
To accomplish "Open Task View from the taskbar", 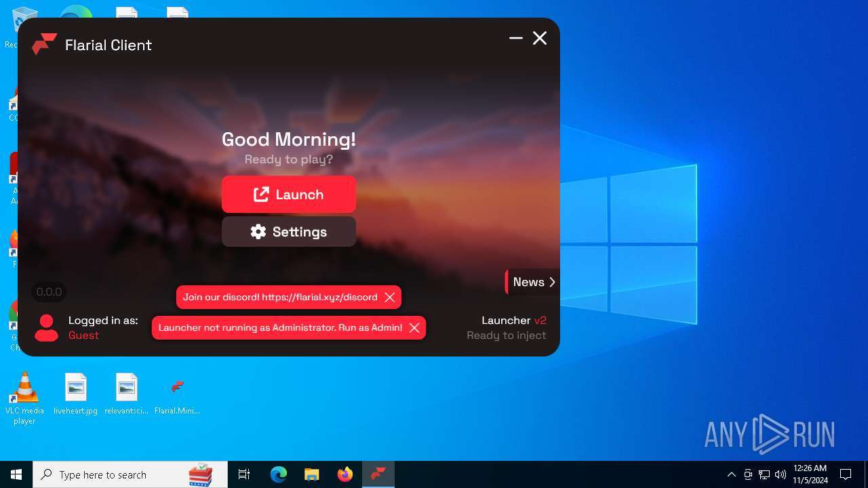I will click(244, 474).
